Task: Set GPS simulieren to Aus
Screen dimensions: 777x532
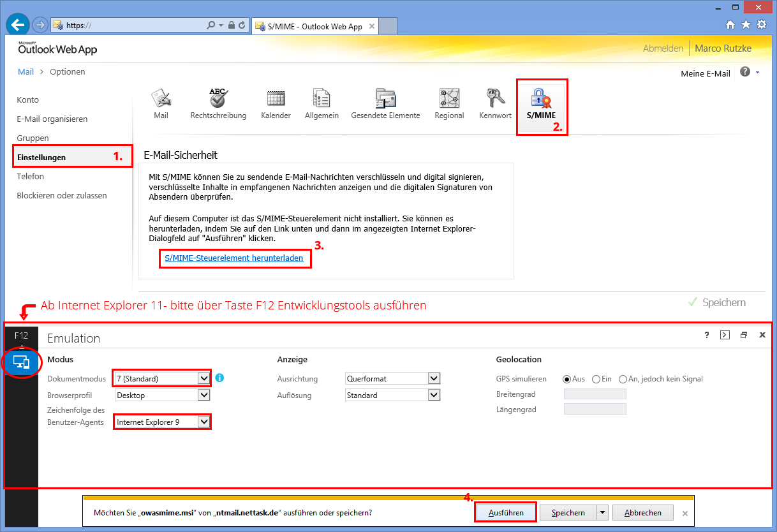Action: pos(567,379)
